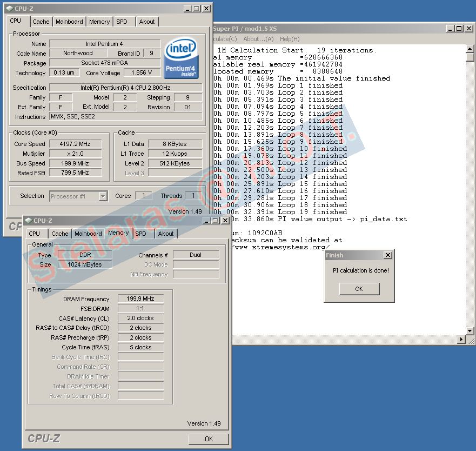
Task: Click the Socket 478 mPGA package field
Action: click(x=105, y=63)
